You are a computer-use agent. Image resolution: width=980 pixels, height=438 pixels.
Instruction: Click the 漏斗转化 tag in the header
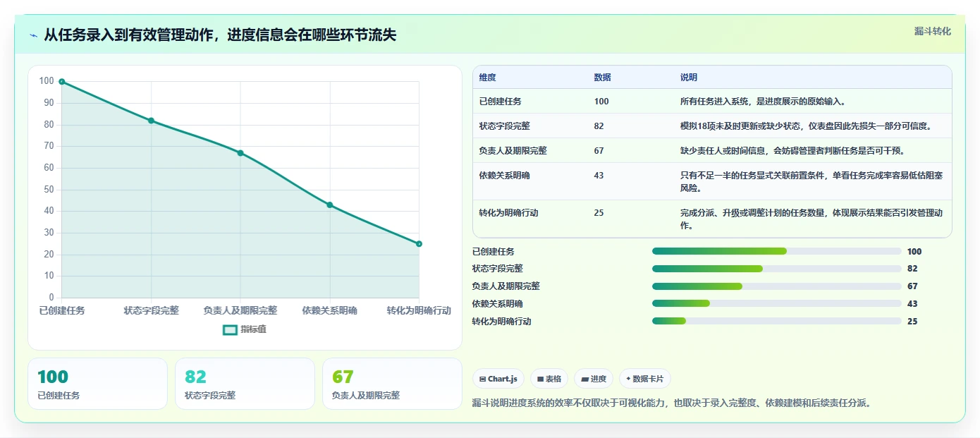click(932, 31)
